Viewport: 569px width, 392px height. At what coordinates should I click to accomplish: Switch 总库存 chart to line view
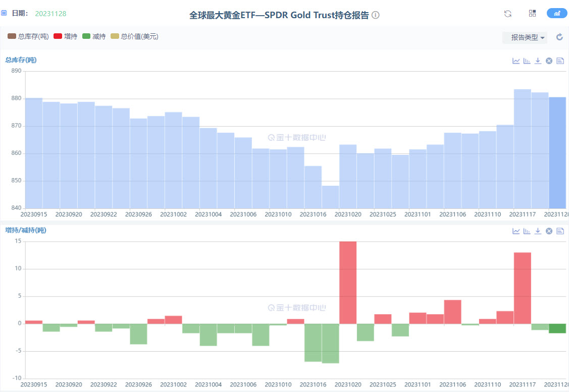pyautogui.click(x=516, y=61)
